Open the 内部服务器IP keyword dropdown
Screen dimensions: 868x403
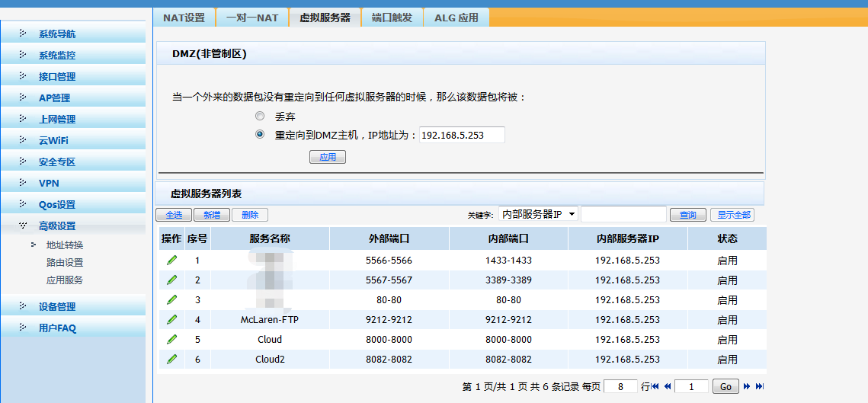(538, 215)
